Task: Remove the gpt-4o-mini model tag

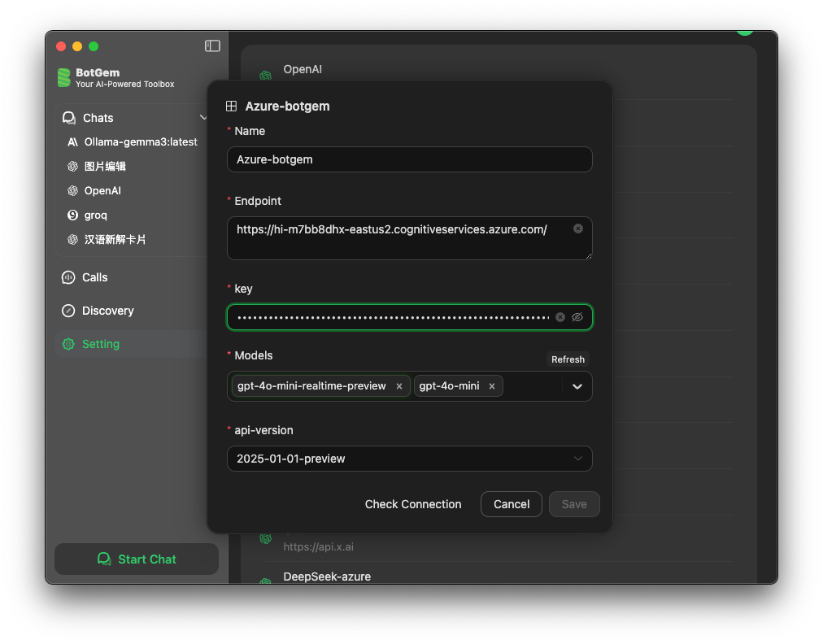Action: pyautogui.click(x=492, y=386)
